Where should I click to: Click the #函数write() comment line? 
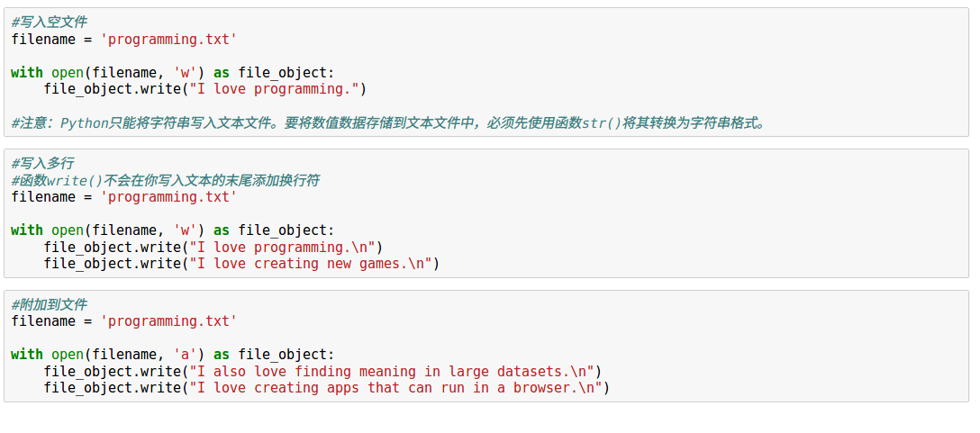point(165,181)
